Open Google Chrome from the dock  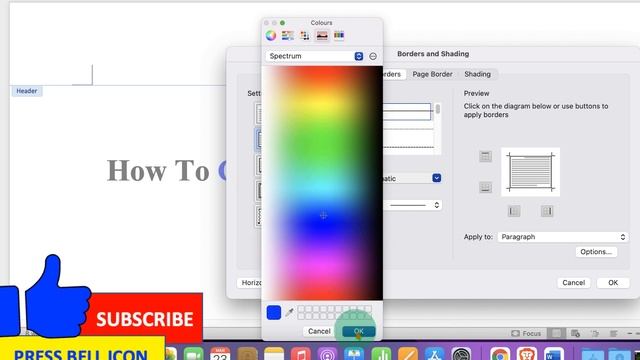click(x=500, y=354)
